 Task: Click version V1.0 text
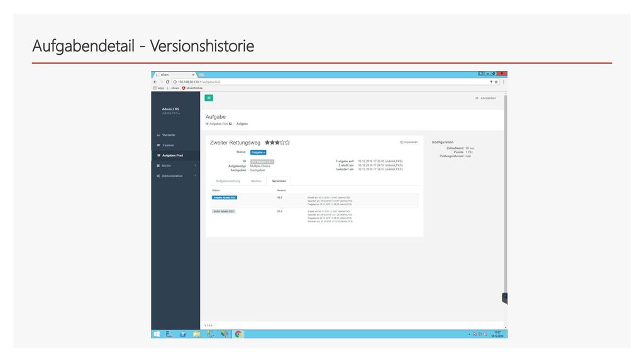pyautogui.click(x=280, y=211)
